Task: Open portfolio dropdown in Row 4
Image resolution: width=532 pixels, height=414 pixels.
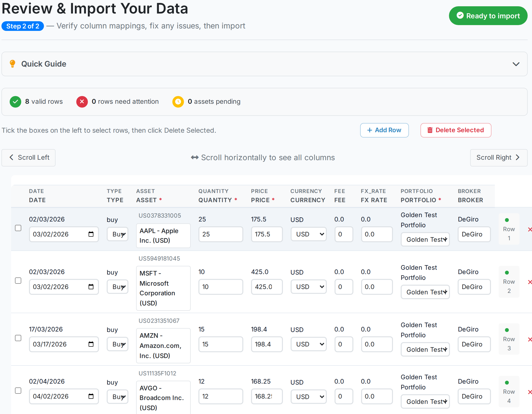Action: click(425, 402)
